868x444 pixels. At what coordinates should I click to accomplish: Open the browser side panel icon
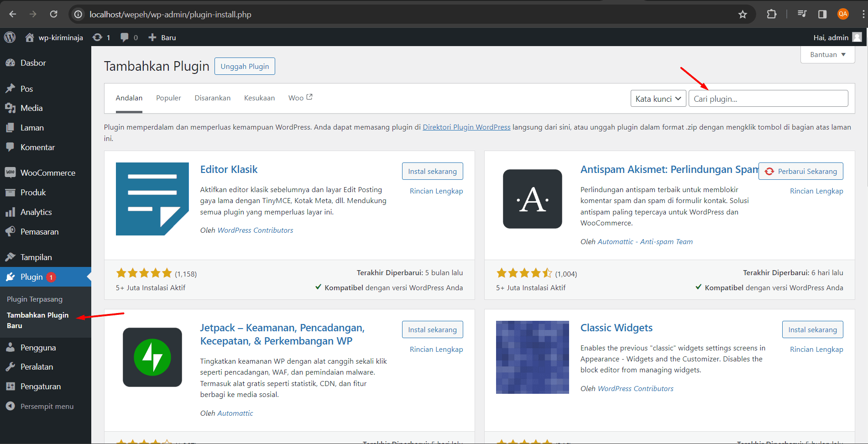tap(822, 14)
